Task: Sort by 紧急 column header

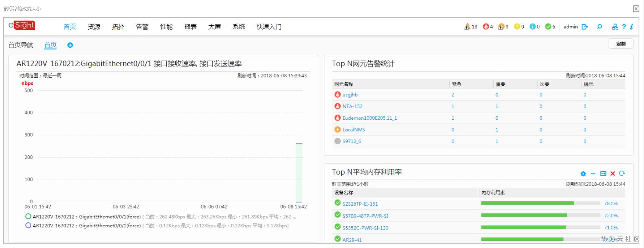Action: coord(456,84)
